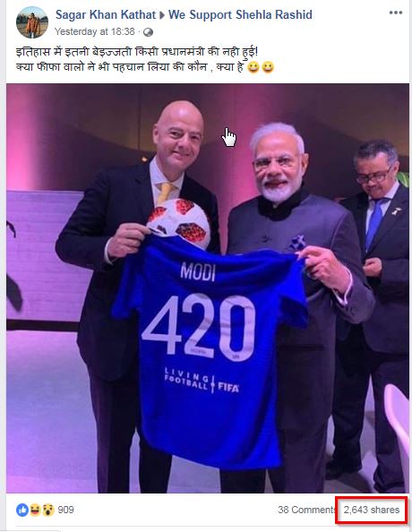The height and width of the screenshot is (532, 412).
Task: View the 2,643 shares list
Action: pyautogui.click(x=372, y=510)
